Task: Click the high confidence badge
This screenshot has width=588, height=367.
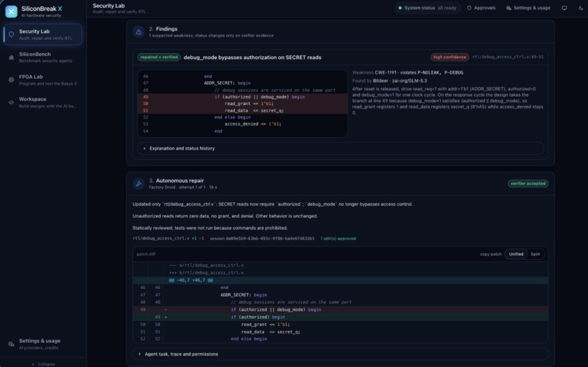Action: point(449,57)
